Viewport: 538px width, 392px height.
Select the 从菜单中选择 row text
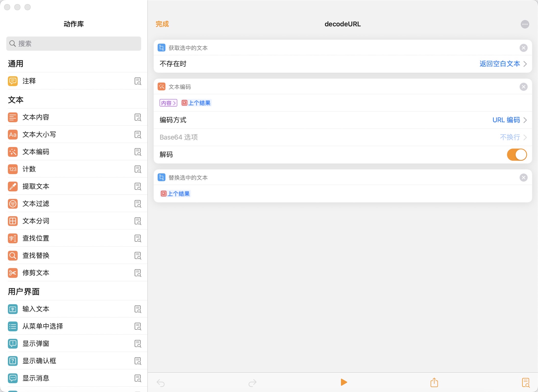pyautogui.click(x=43, y=326)
